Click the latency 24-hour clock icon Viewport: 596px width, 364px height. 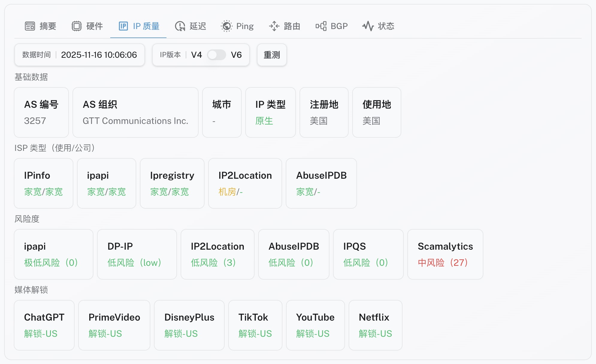[180, 26]
